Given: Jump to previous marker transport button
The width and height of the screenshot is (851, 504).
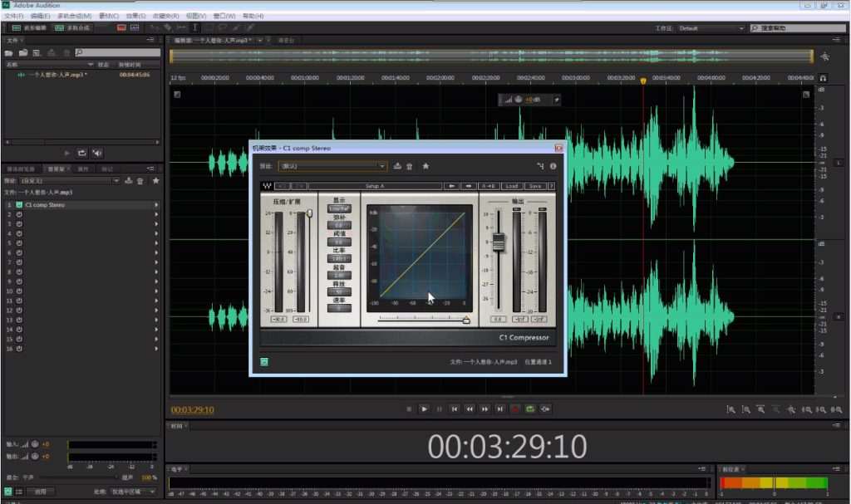Looking at the screenshot, I should point(455,409).
